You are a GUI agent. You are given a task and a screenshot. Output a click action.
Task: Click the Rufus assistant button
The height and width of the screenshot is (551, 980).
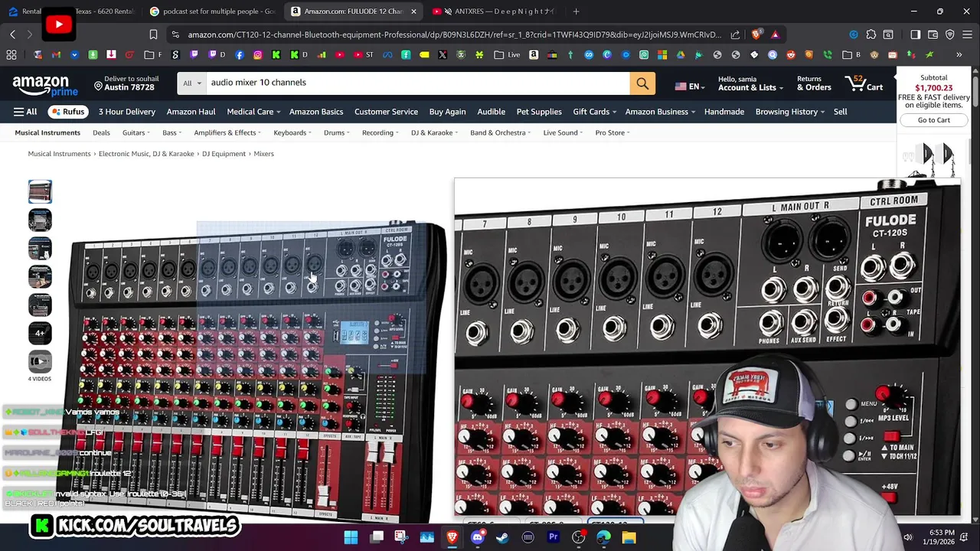pos(67,112)
